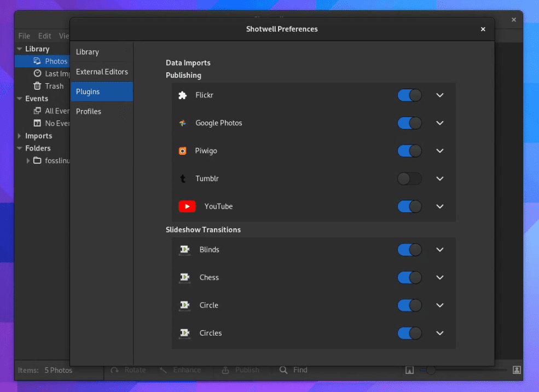Click the large thumbnail size icon
Viewport: 539px width, 392px height.
click(x=517, y=370)
